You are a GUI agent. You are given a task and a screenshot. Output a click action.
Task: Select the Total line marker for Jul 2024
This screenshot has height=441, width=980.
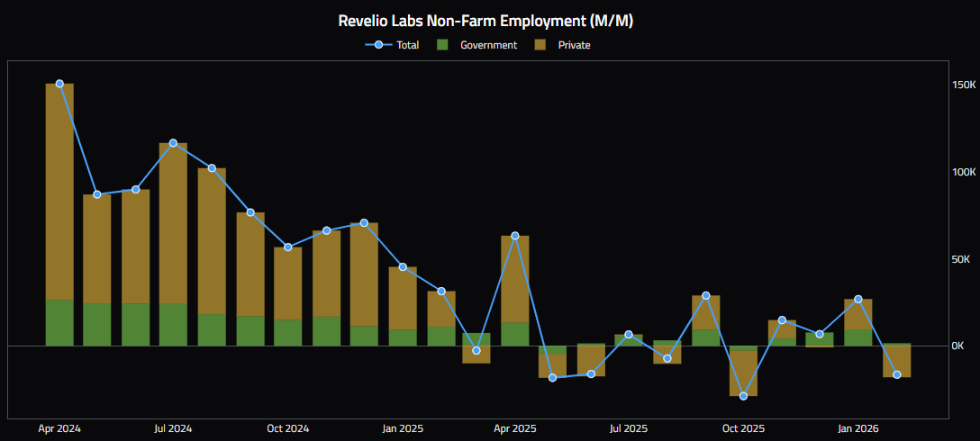pyautogui.click(x=173, y=143)
